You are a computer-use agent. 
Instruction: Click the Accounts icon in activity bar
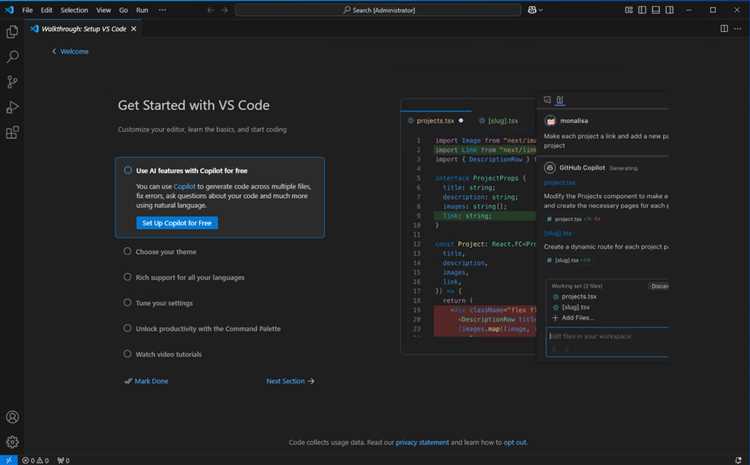click(13, 417)
